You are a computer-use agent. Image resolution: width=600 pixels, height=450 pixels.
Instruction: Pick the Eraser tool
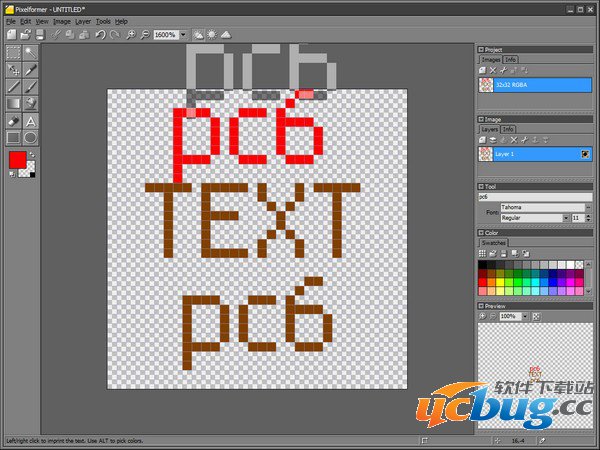[12, 121]
